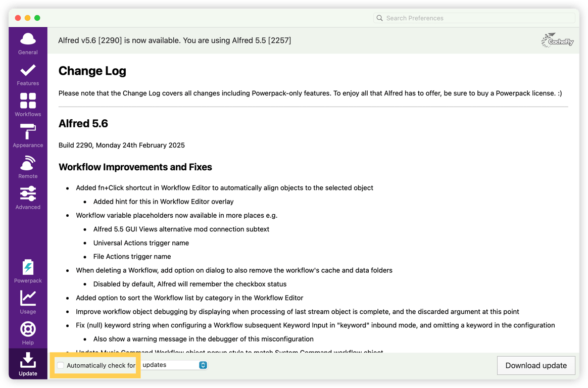Click 'Added option to sort the Workflow list' line

pos(189,298)
